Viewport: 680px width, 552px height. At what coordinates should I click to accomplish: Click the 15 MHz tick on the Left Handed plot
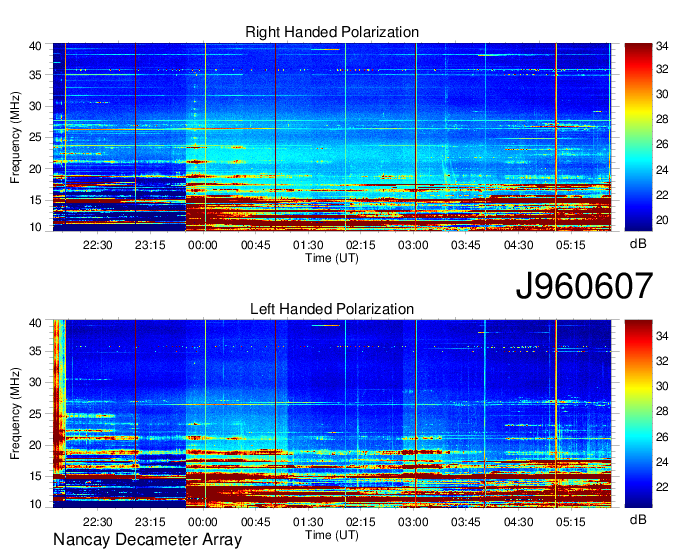point(35,476)
